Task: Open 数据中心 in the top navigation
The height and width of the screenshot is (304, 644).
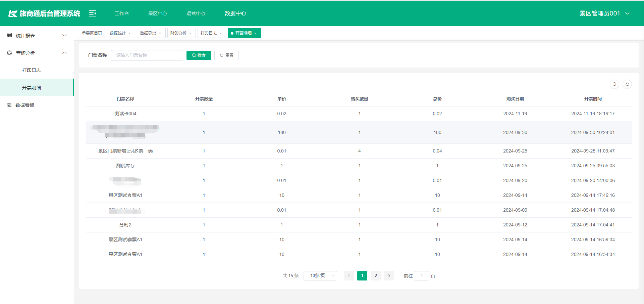Action: click(235, 13)
